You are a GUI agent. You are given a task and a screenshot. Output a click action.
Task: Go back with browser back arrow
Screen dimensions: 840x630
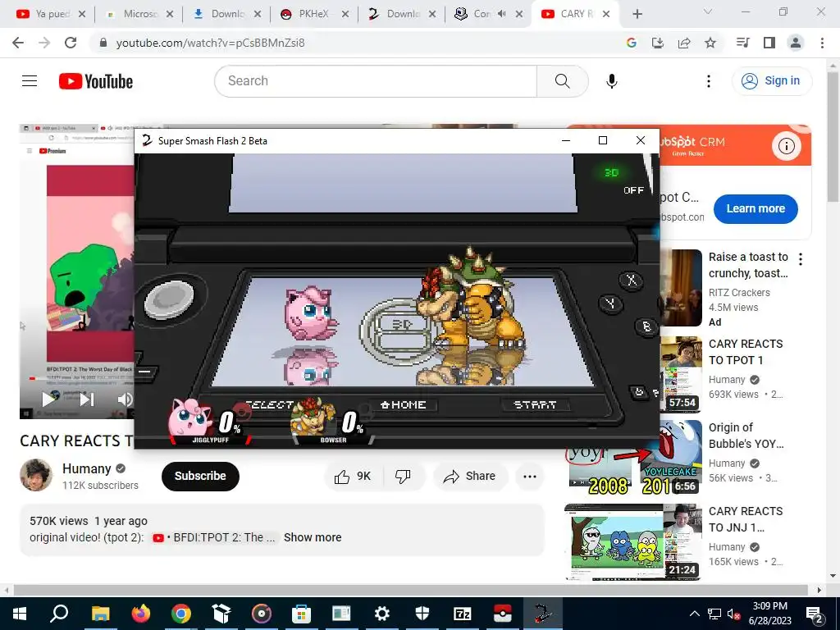click(x=18, y=43)
